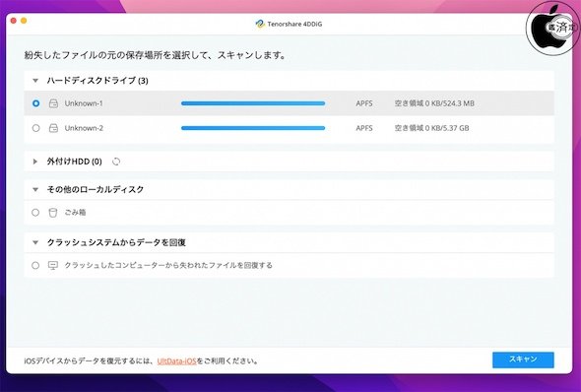The width and height of the screenshot is (581, 392).
Task: Select the Unknown-2 drive radio button
Action: 35,128
